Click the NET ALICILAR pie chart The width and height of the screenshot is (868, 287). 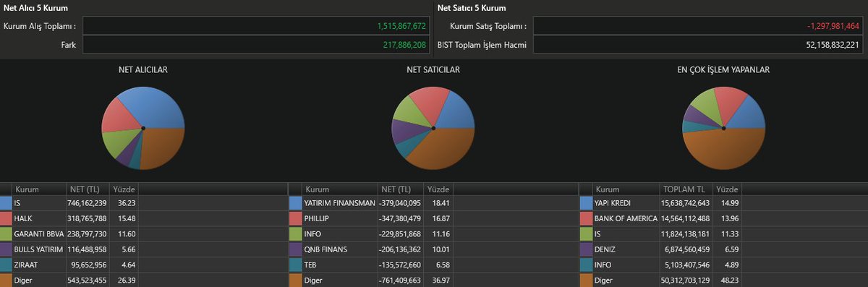pos(143,128)
